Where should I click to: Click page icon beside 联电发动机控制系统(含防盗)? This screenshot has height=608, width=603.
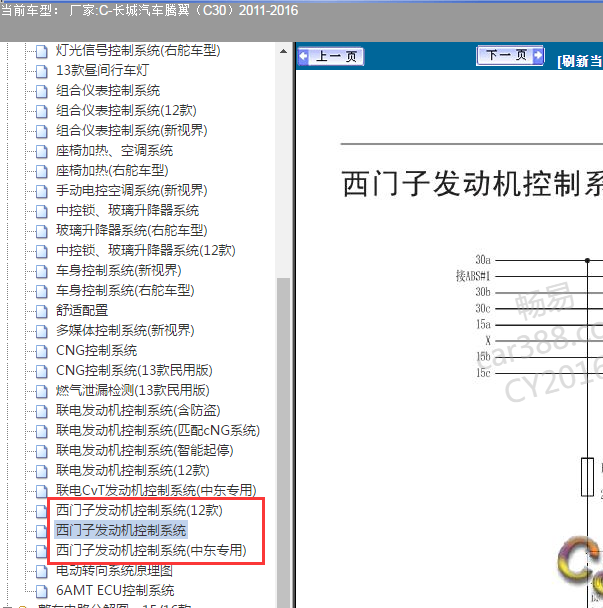41,411
